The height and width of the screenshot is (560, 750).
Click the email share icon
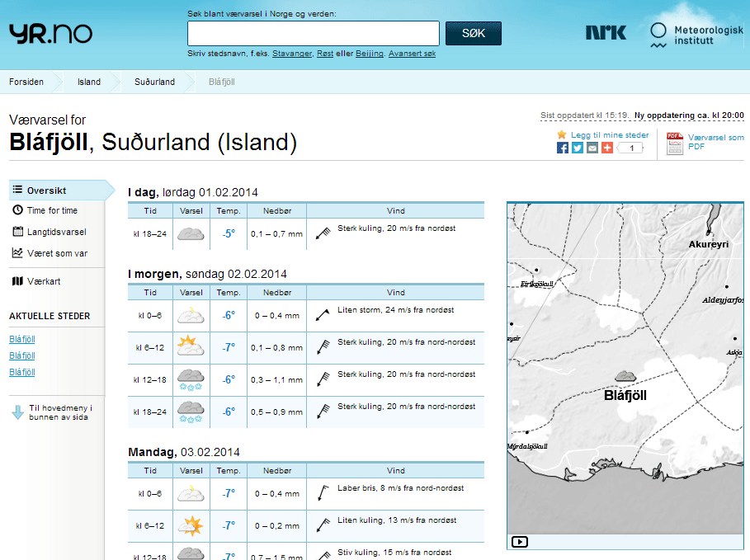[x=592, y=148]
